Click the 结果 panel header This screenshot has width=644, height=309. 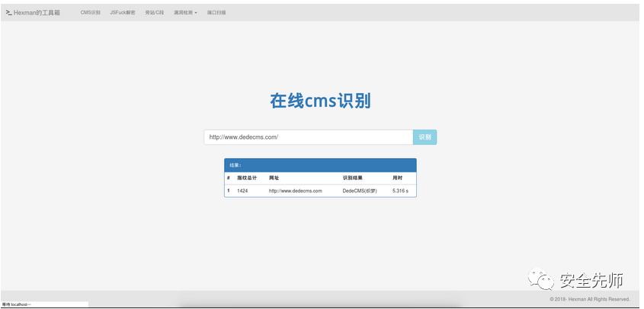point(320,166)
